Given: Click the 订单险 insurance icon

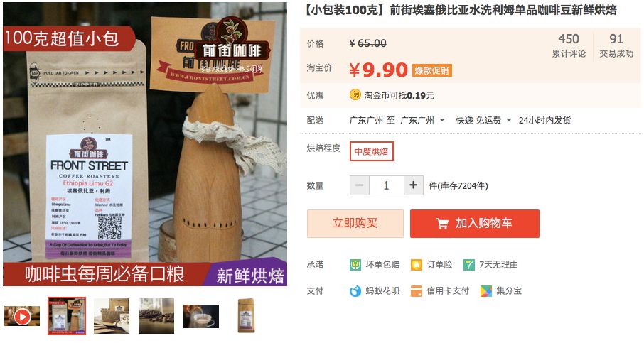Looking at the screenshot, I should (x=417, y=265).
